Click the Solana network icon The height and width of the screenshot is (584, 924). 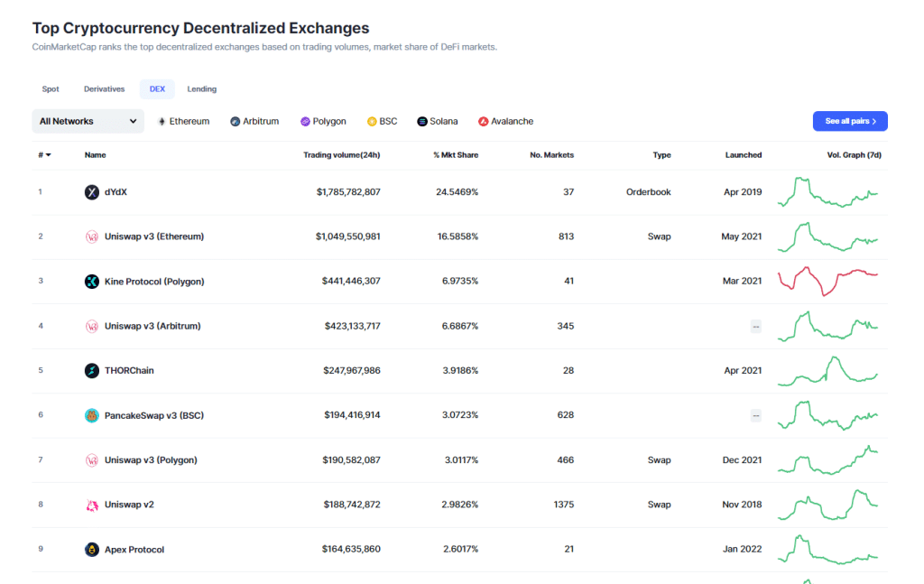coord(422,121)
